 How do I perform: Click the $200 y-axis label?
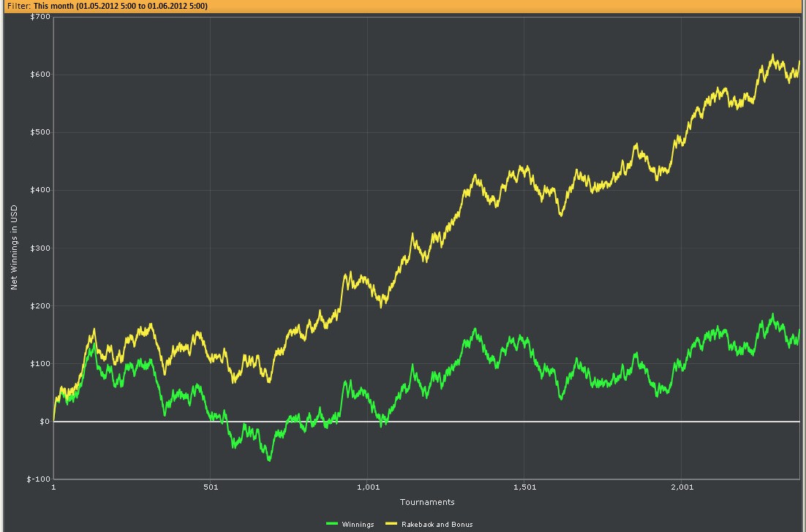click(40, 306)
